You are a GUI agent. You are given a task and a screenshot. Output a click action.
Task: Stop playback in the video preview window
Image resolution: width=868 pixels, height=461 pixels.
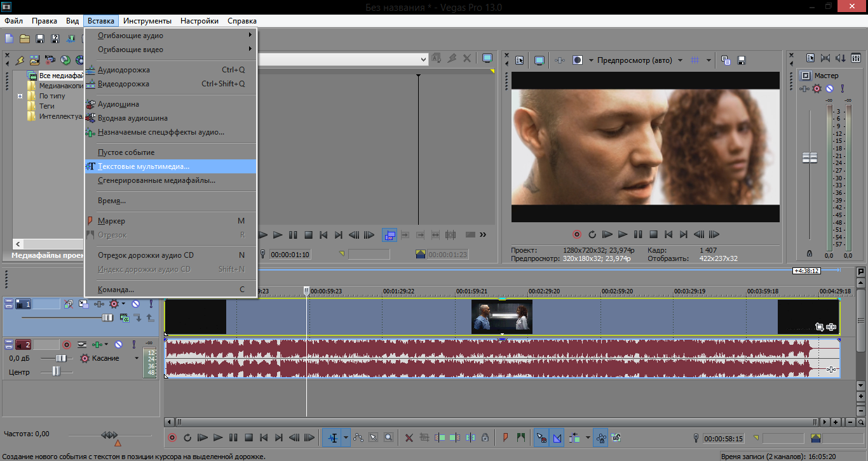[x=653, y=234]
